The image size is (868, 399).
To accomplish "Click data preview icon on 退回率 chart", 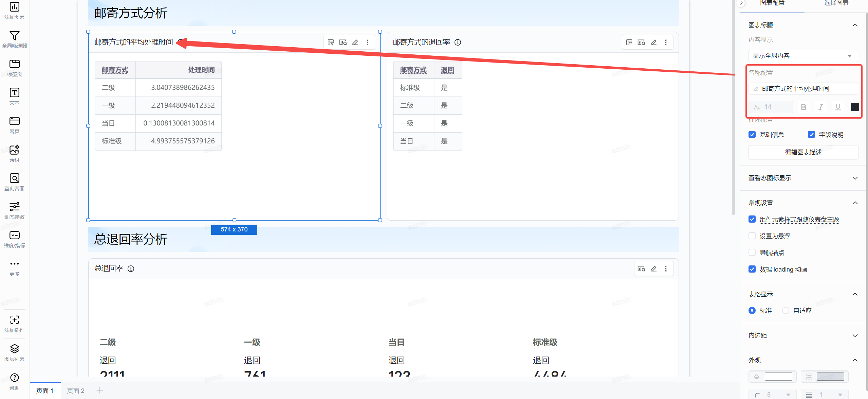I will coord(641,42).
